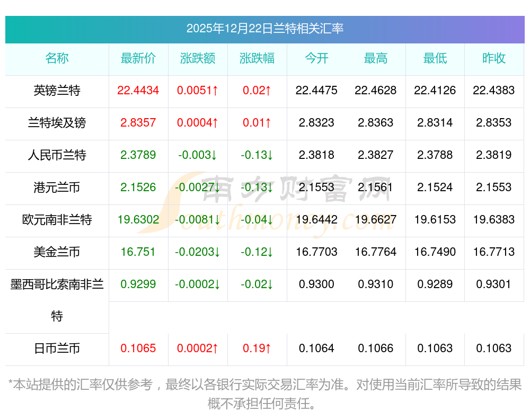Select previous close 16.7713

(494, 252)
